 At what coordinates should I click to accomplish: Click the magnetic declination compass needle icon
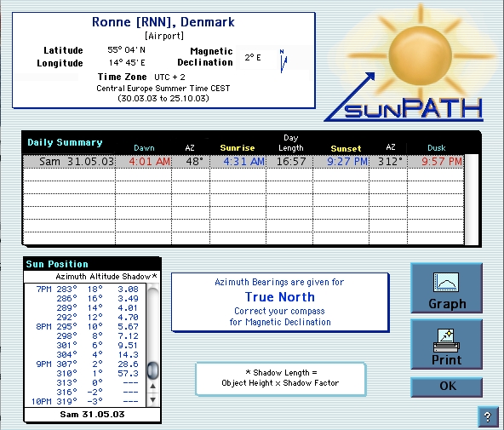(283, 60)
